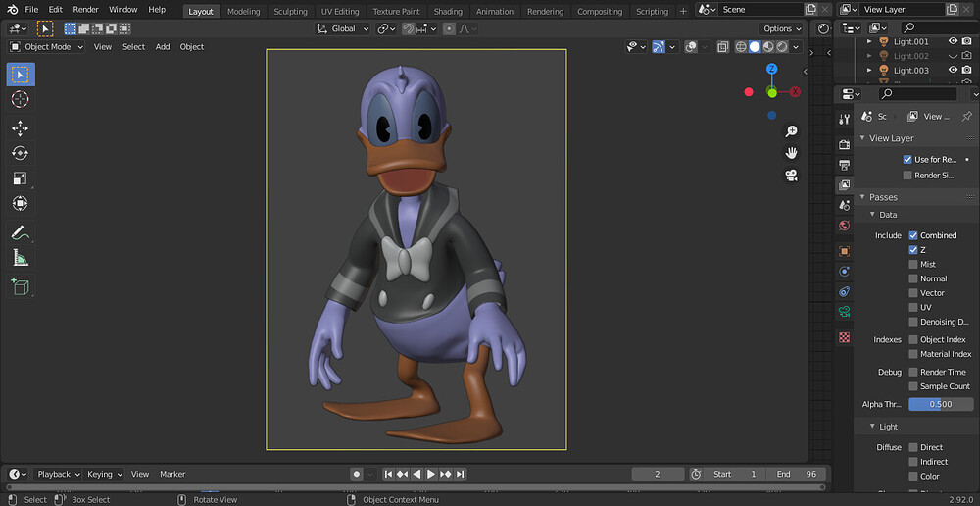Open the viewport Select menu
Image resolution: width=980 pixels, height=506 pixels.
(x=133, y=47)
